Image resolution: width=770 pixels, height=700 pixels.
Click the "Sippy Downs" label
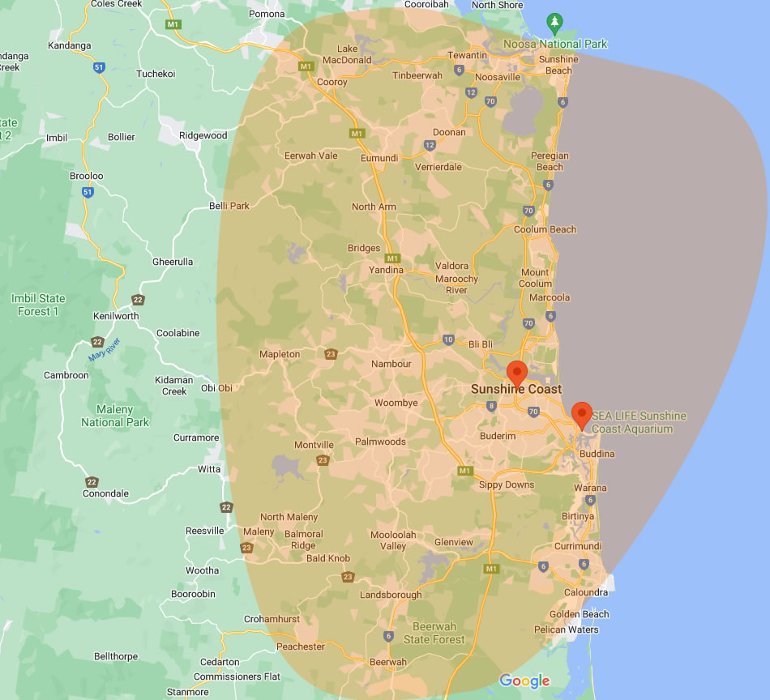pyautogui.click(x=507, y=485)
